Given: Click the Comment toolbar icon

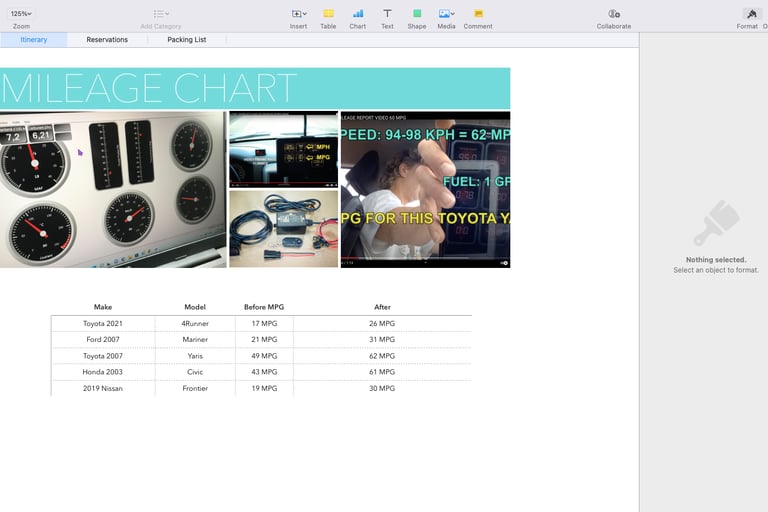Looking at the screenshot, I should point(479,14).
